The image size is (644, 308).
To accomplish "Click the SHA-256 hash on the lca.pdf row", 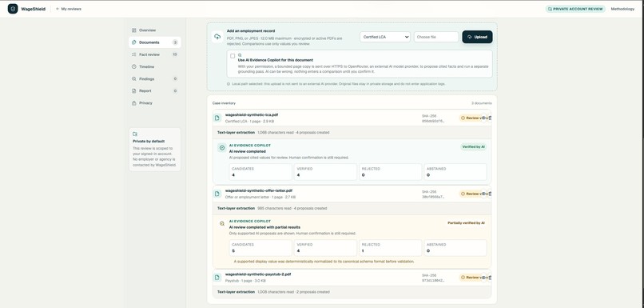I will [x=433, y=122].
